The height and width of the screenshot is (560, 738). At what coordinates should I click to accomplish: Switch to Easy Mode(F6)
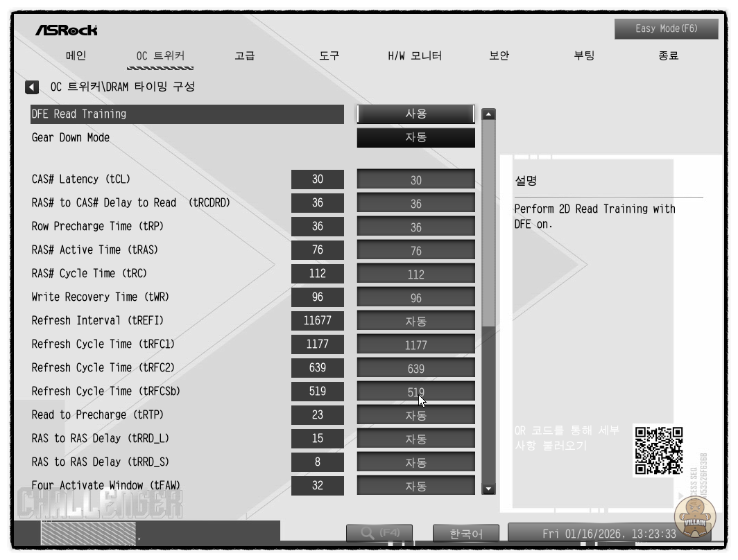tap(666, 29)
